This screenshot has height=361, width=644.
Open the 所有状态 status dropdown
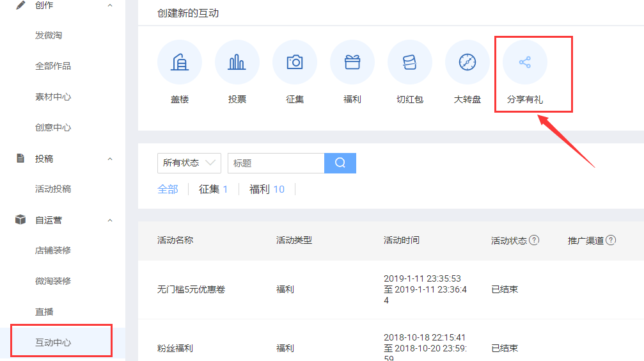point(189,163)
